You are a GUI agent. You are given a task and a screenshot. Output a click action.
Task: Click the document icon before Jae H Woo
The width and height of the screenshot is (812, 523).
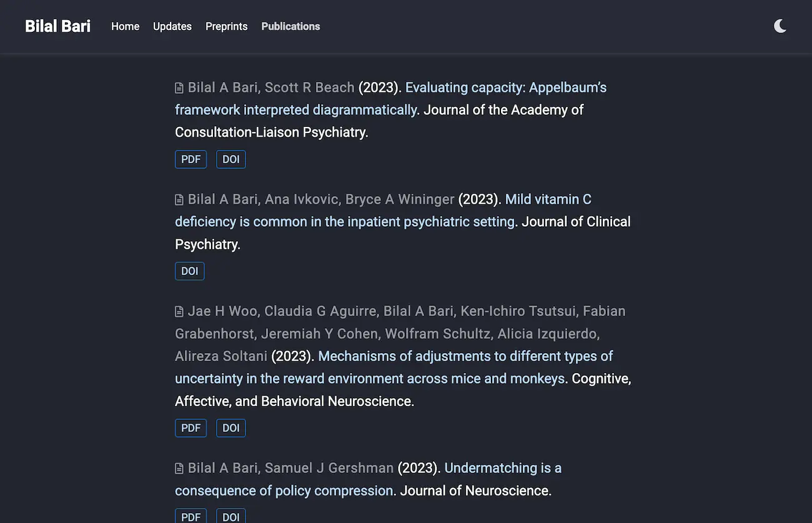coord(179,312)
